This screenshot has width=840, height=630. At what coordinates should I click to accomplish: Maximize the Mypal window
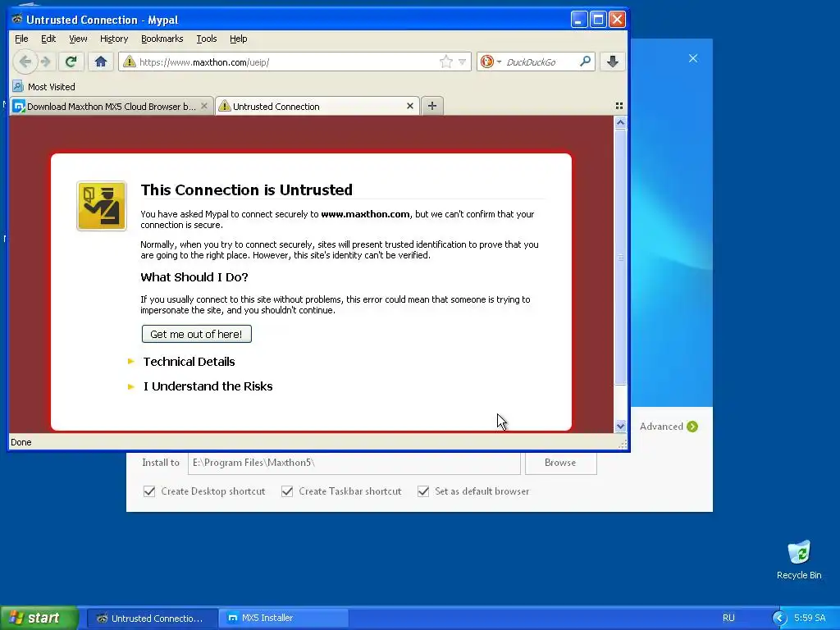pyautogui.click(x=598, y=20)
